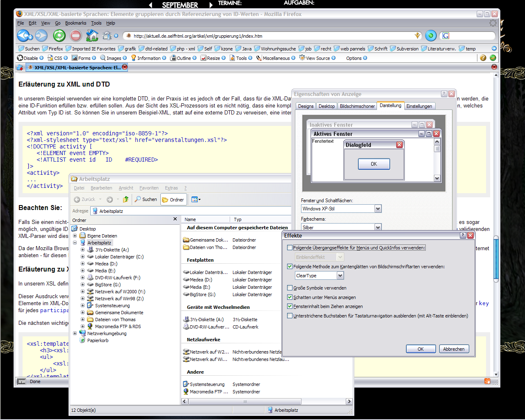Check the Große Symbole verwenden option

(290, 288)
